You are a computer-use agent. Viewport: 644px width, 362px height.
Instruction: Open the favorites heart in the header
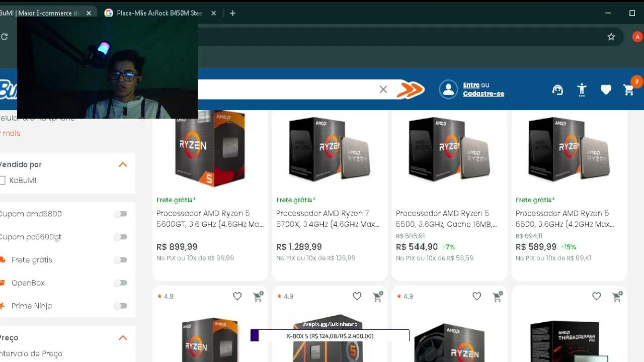coord(606,90)
